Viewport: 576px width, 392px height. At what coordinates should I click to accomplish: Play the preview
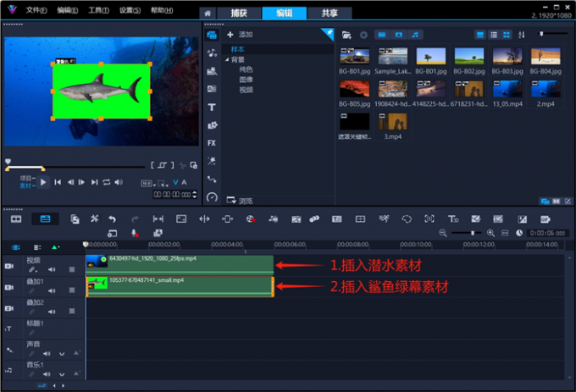click(x=43, y=182)
